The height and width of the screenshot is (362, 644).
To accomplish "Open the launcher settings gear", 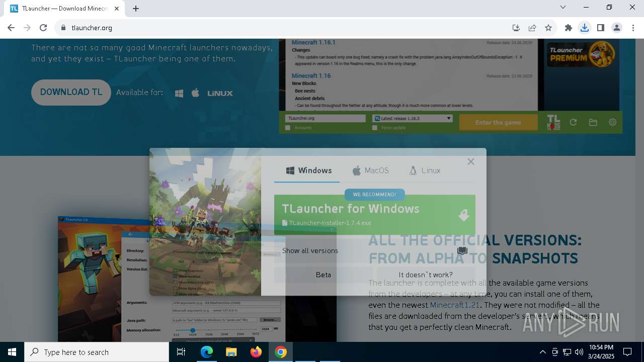I will [x=612, y=122].
